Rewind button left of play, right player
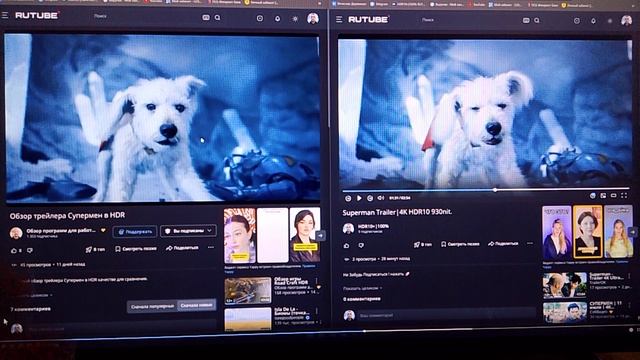Screen dimensions: 640x360 (x=348, y=198)
